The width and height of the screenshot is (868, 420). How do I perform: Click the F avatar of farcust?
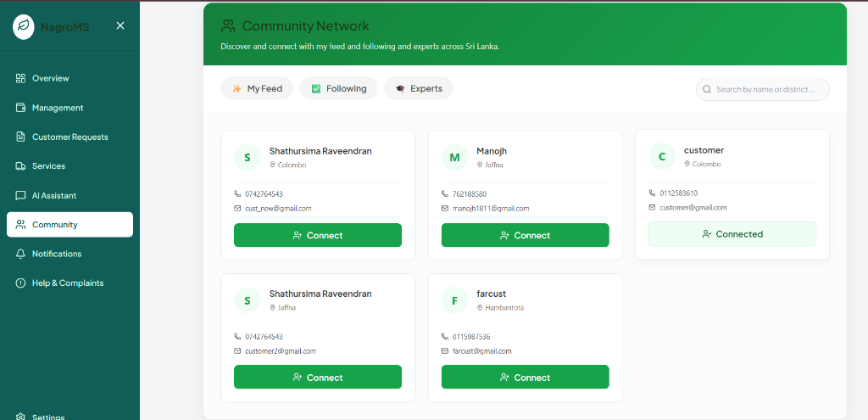pos(454,300)
